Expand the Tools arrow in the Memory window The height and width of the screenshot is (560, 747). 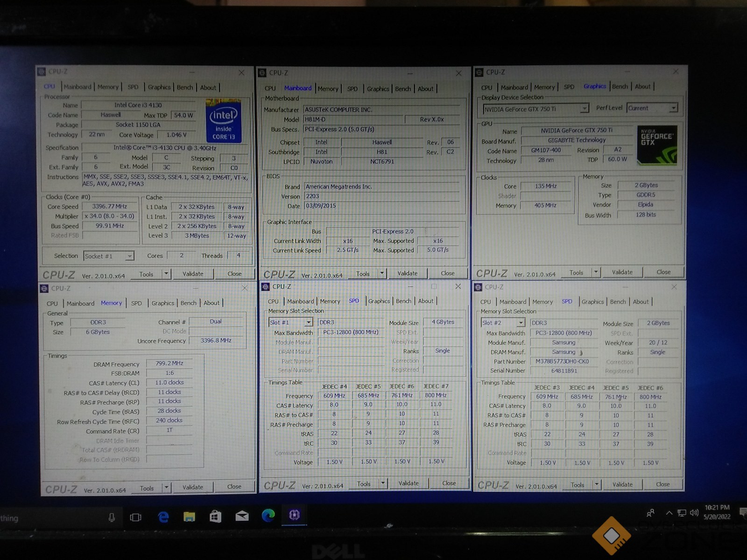pos(166,488)
